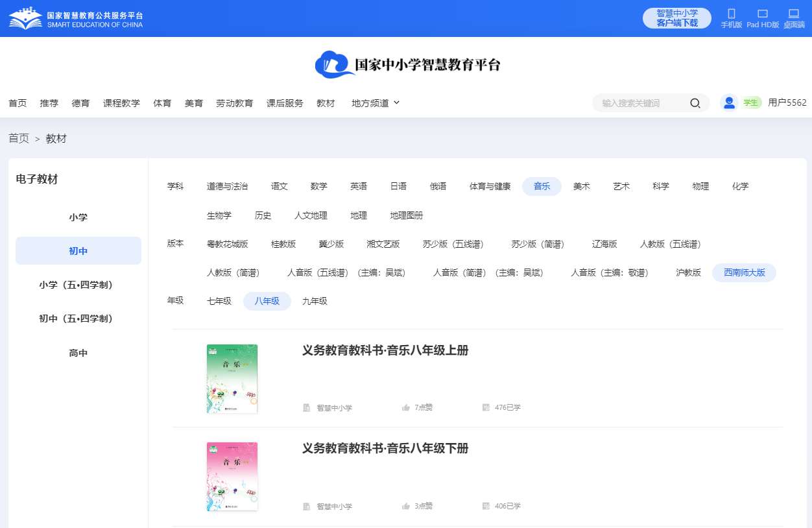812x528 pixels.
Task: Choose the 辽海版 edition
Action: [604, 244]
